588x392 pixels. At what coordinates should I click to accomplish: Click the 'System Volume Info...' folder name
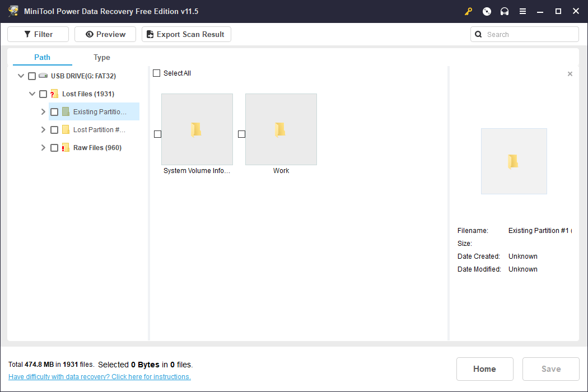(197, 171)
